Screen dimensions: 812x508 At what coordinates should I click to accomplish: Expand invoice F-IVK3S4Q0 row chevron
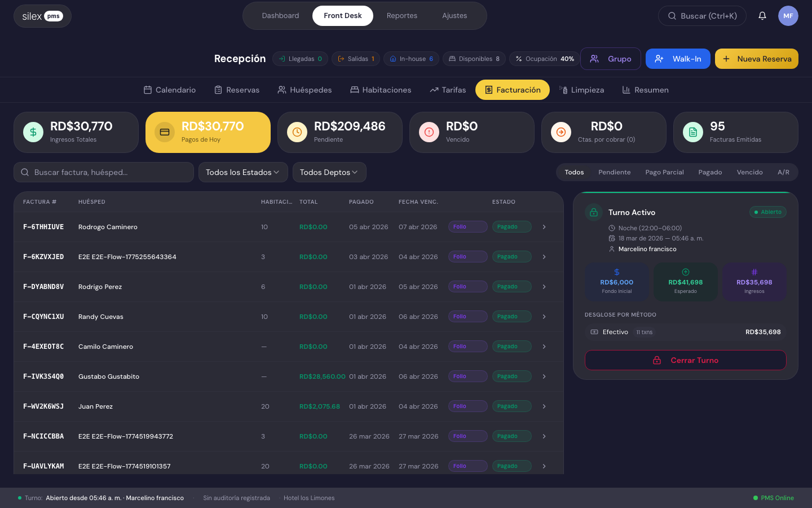(544, 376)
